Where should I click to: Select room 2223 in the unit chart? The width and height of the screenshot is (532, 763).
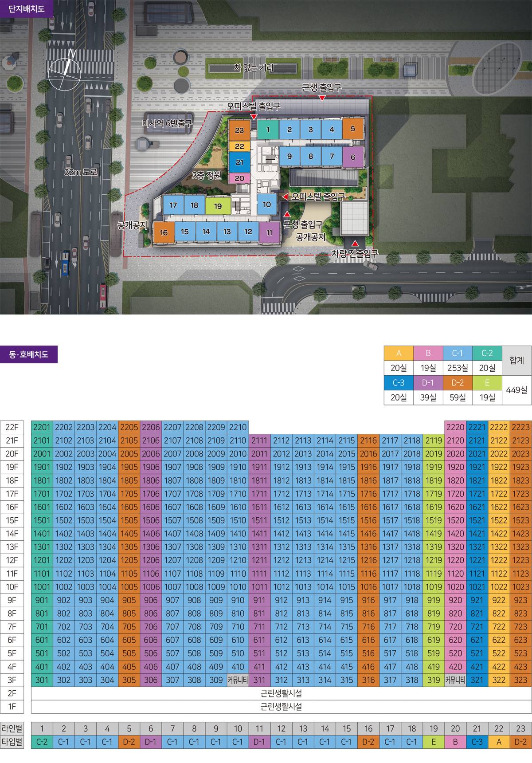[520, 428]
